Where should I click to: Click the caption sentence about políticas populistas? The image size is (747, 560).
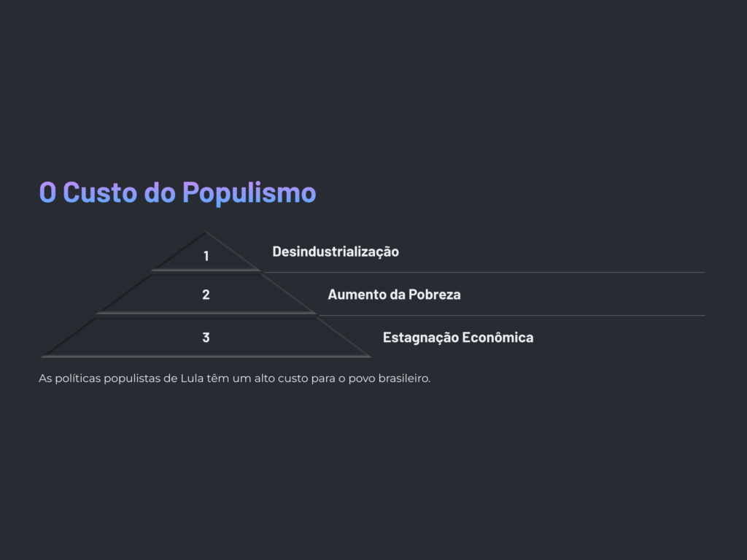point(234,378)
